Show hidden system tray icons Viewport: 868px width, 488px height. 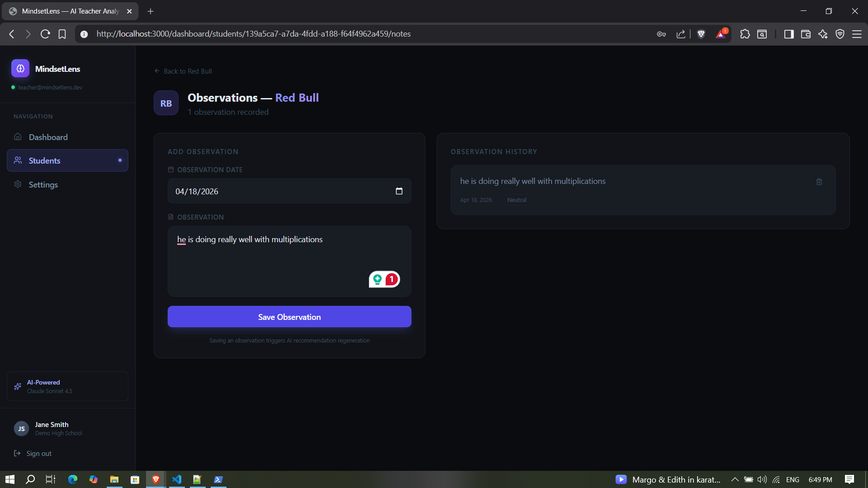735,479
